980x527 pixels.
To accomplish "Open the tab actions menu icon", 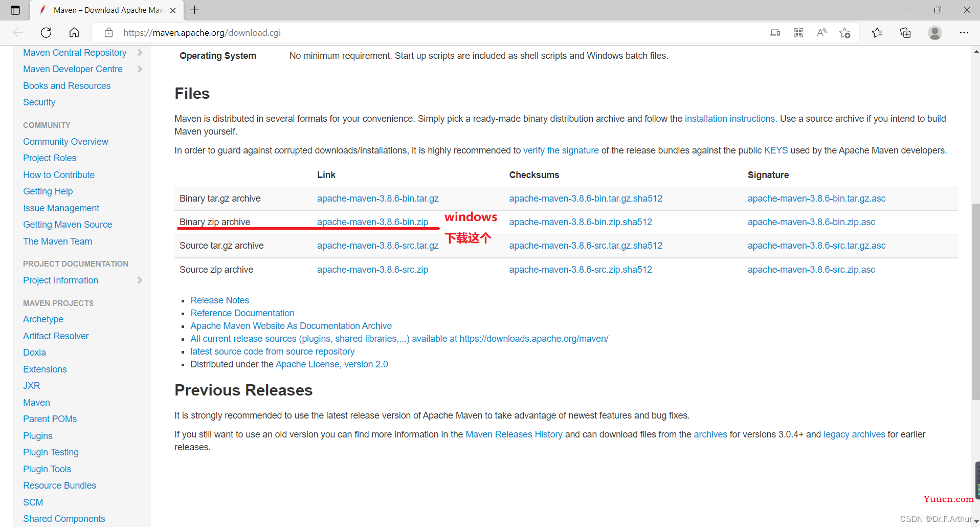I will click(15, 10).
